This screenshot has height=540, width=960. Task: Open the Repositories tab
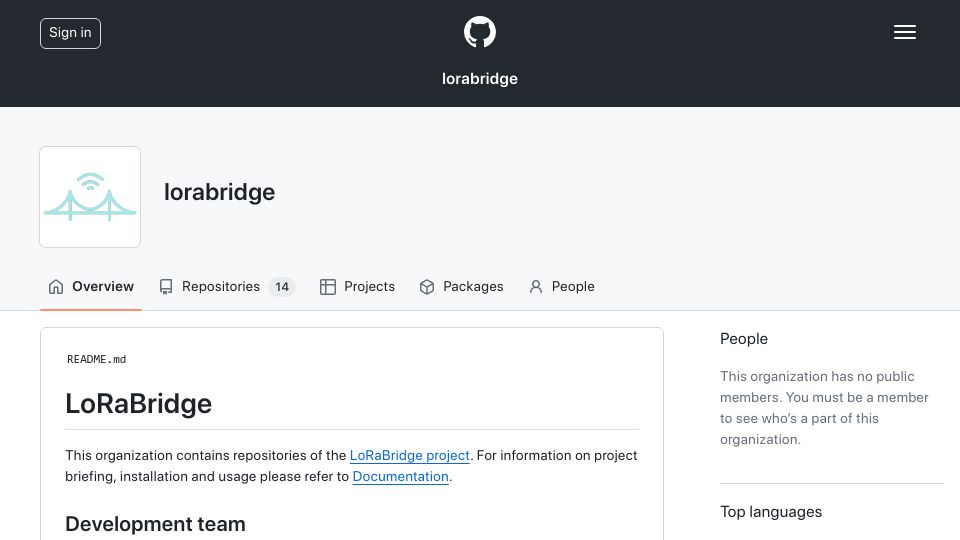point(227,287)
